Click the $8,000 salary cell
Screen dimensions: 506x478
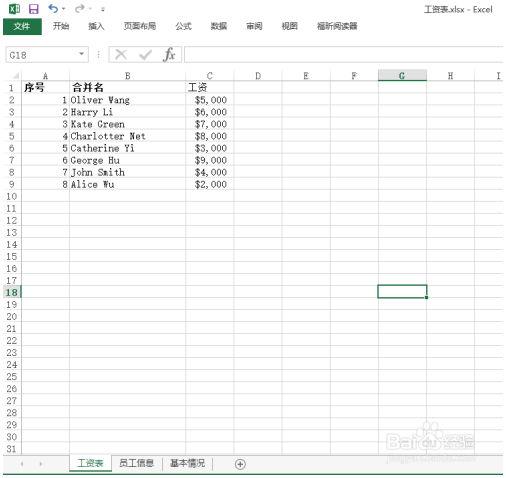click(210, 136)
